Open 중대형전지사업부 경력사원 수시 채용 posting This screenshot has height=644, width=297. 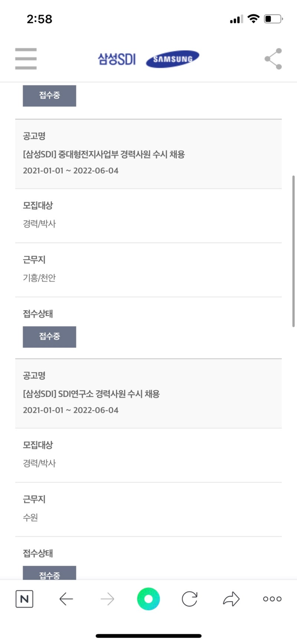tap(104, 154)
